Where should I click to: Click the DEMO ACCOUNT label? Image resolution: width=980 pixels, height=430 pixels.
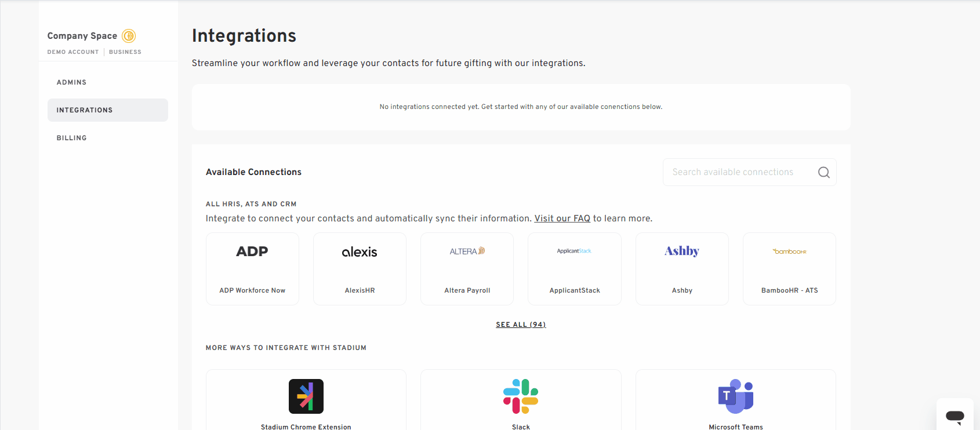pos(73,52)
